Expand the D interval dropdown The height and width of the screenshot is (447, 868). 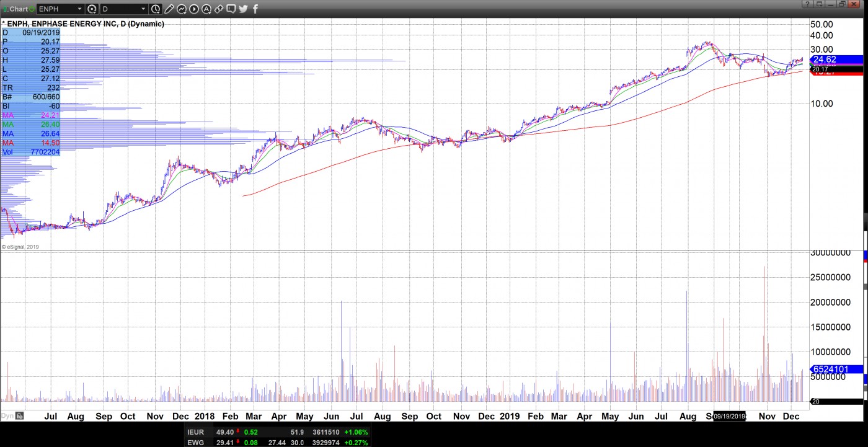(x=143, y=9)
